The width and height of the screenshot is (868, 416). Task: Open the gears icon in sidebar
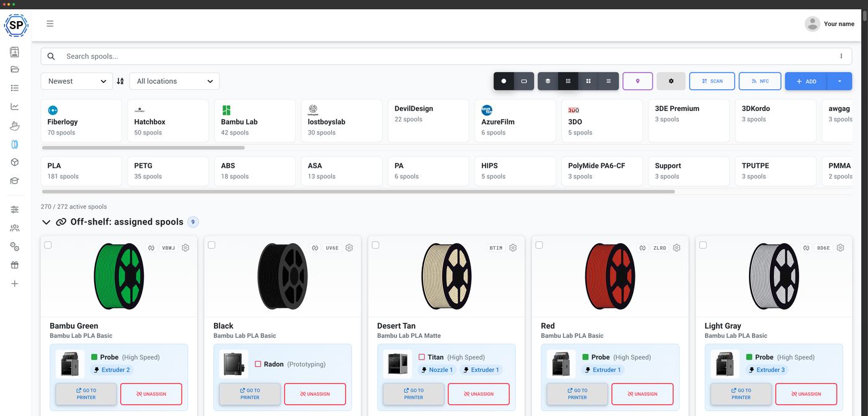click(15, 247)
